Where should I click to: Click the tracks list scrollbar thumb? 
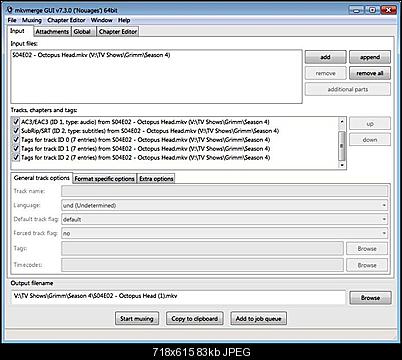pyautogui.click(x=342, y=146)
